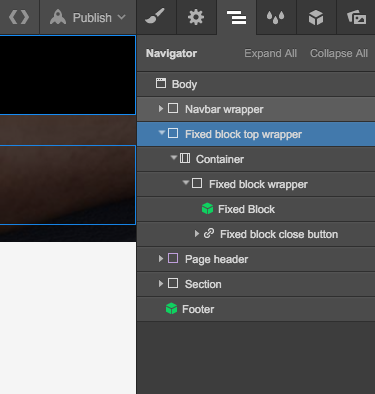
Task: Click the Publish rocket icon
Action: [x=58, y=17]
